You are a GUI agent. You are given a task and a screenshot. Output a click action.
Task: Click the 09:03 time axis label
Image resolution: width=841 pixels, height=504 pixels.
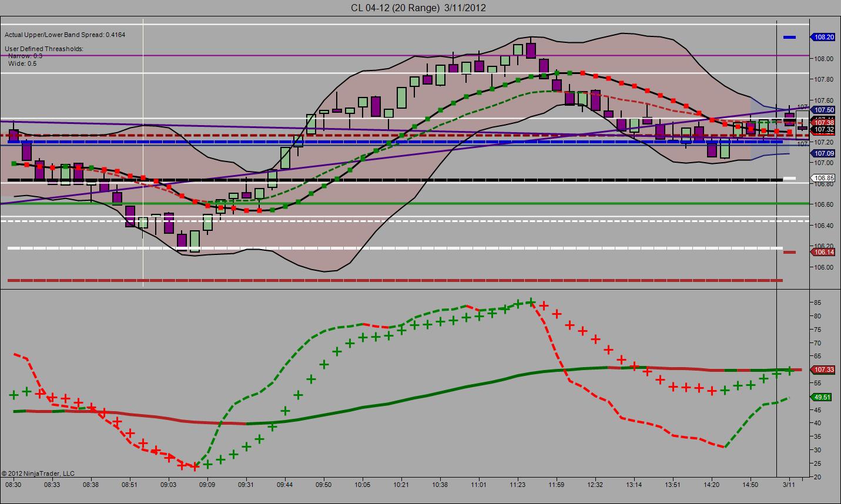coord(169,485)
